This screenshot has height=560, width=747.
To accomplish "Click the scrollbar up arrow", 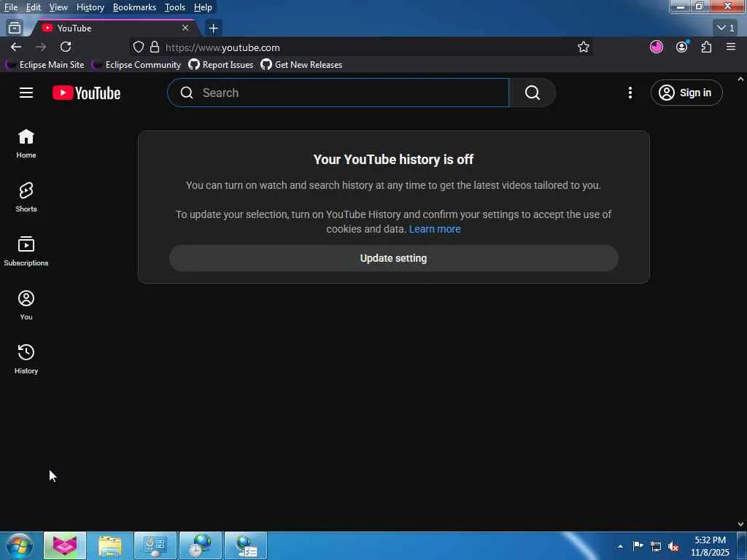I will (740, 79).
